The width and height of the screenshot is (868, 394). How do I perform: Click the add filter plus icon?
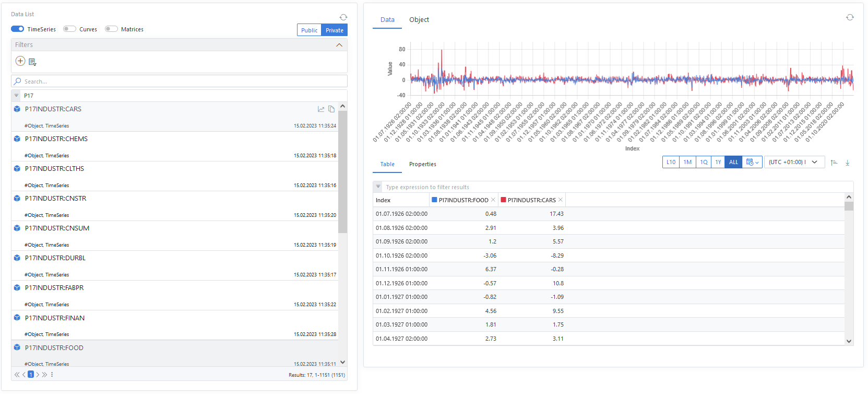[20, 61]
